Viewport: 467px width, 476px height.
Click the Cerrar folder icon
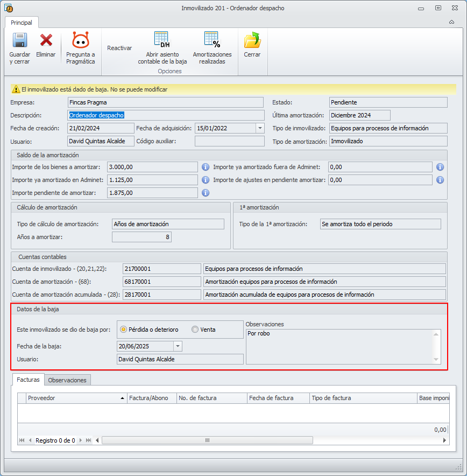coord(252,40)
